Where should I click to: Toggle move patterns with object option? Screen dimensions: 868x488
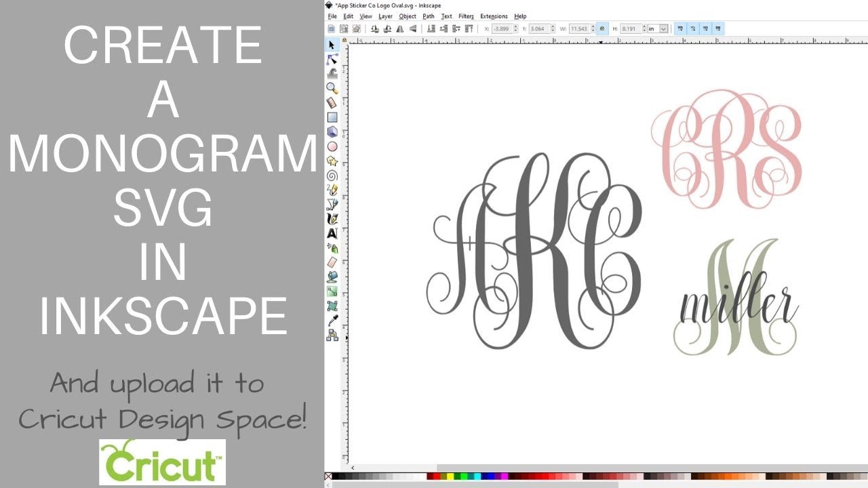pyautogui.click(x=718, y=28)
